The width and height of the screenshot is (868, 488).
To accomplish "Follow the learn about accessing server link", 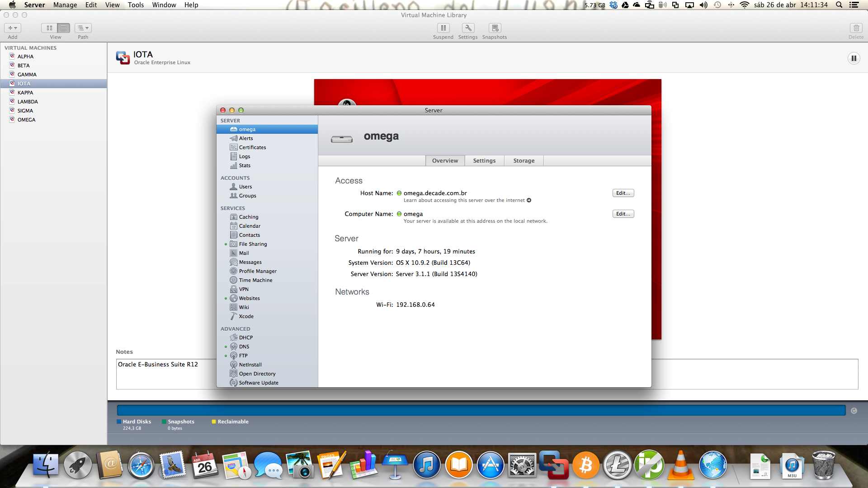I will click(x=467, y=200).
